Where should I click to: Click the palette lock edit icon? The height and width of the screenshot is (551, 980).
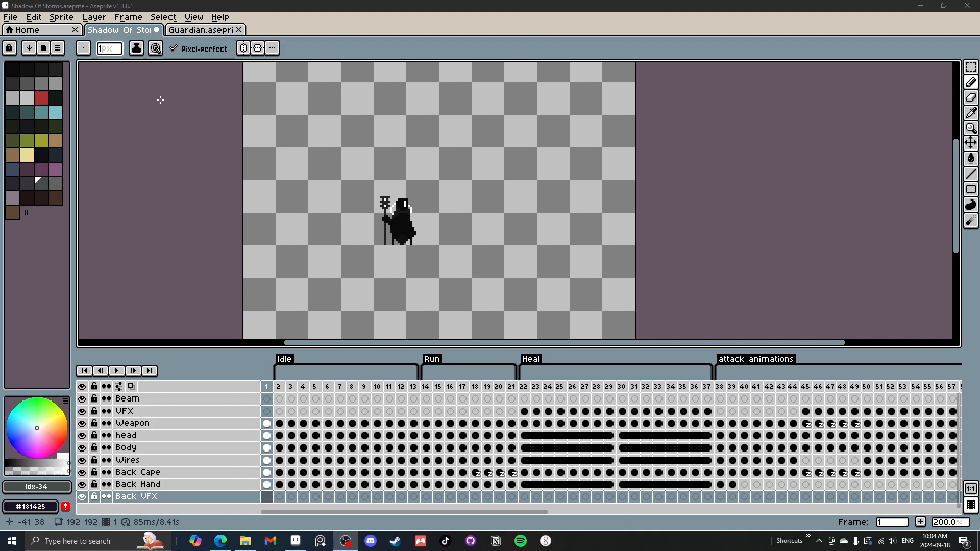point(10,48)
